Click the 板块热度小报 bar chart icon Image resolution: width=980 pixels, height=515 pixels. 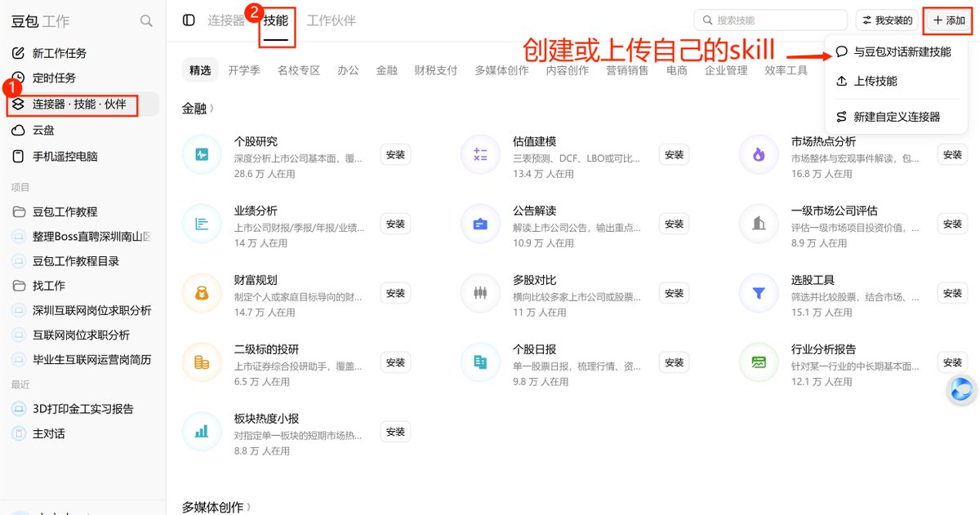tap(202, 432)
